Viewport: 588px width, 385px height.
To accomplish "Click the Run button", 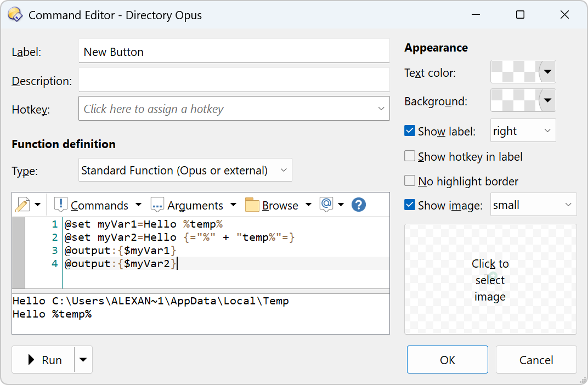I will click(x=43, y=360).
